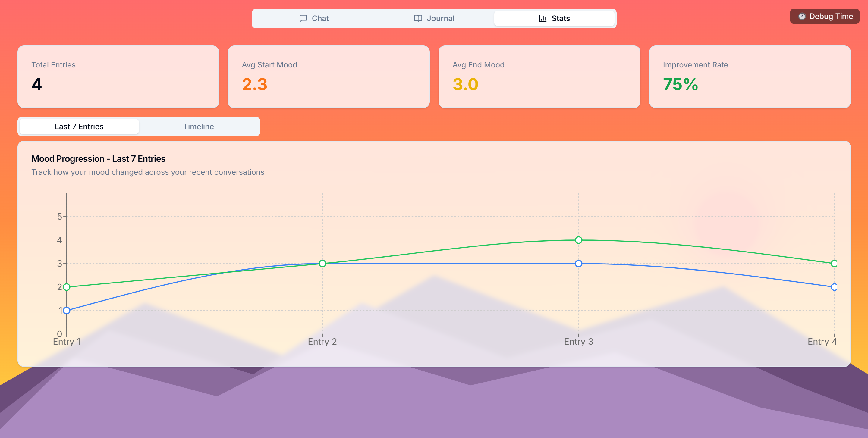Click blue data point at Entry 3

[579, 264]
